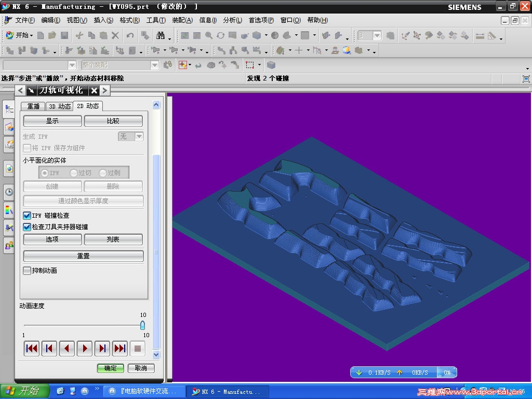Click the binoculars Find icon
Screen dimensions: 532x399
[x=161, y=35]
